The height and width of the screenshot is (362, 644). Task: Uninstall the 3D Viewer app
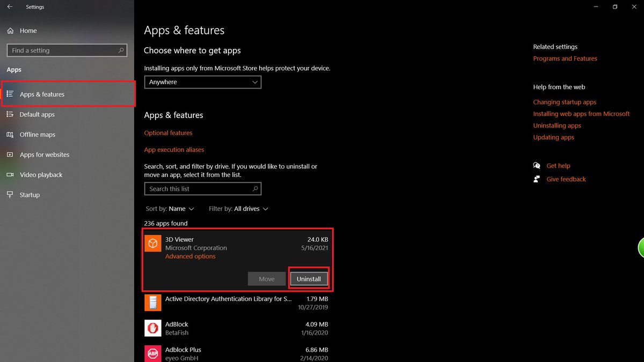point(309,279)
